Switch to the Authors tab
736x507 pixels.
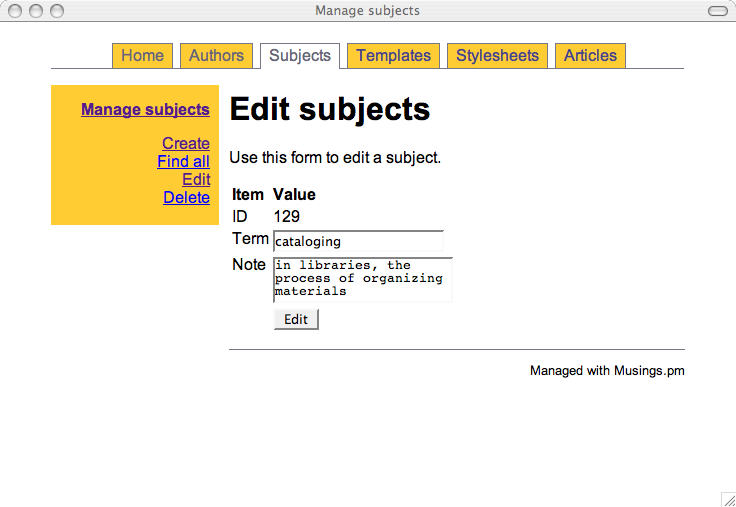216,56
